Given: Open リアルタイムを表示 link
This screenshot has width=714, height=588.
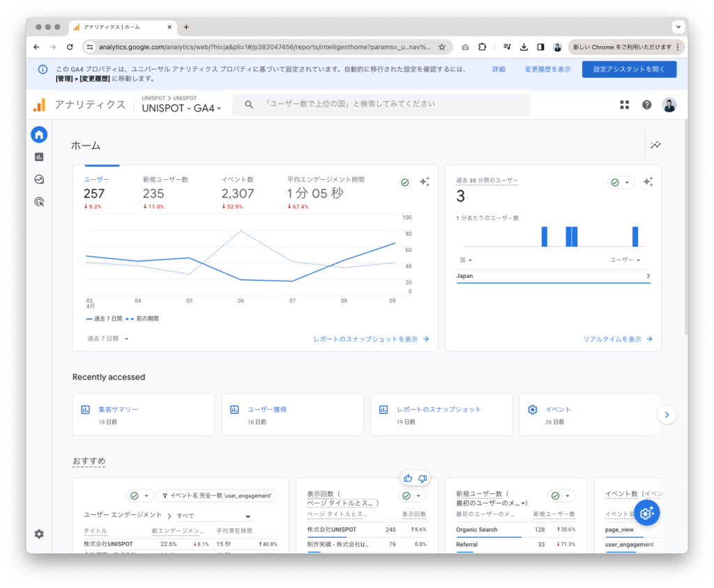Looking at the screenshot, I should pyautogui.click(x=618, y=339).
